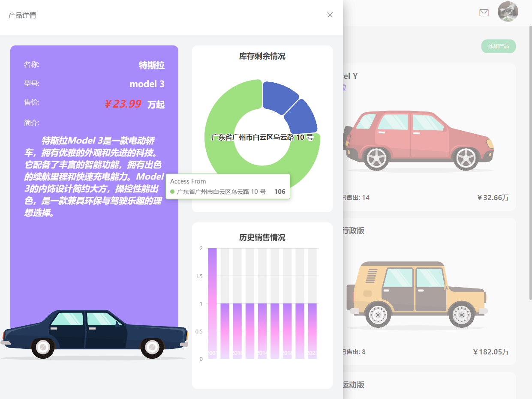Select the smaller blue donut slice on the right
Image resolution: width=532 pixels, height=399 pixels.
pos(302,117)
